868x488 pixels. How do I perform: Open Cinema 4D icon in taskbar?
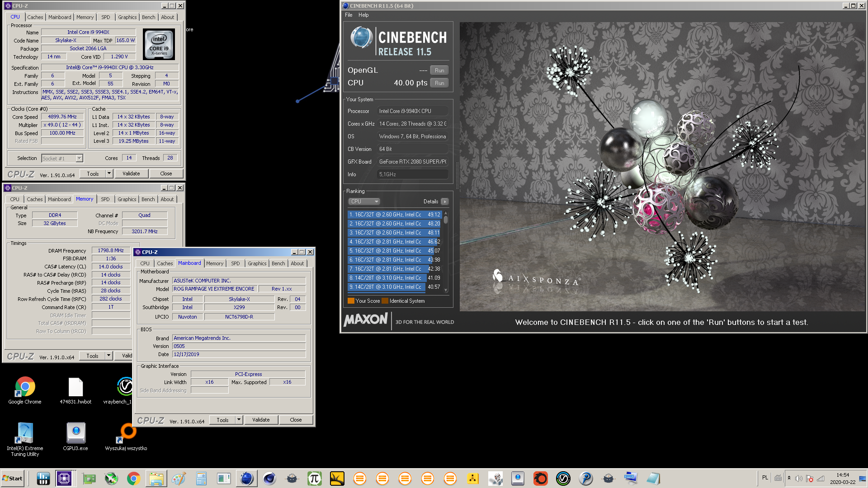coord(269,478)
